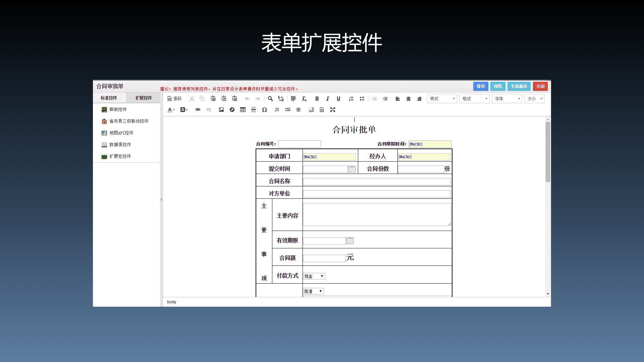
Task: Click 生成版本 button
Action: [x=519, y=86]
